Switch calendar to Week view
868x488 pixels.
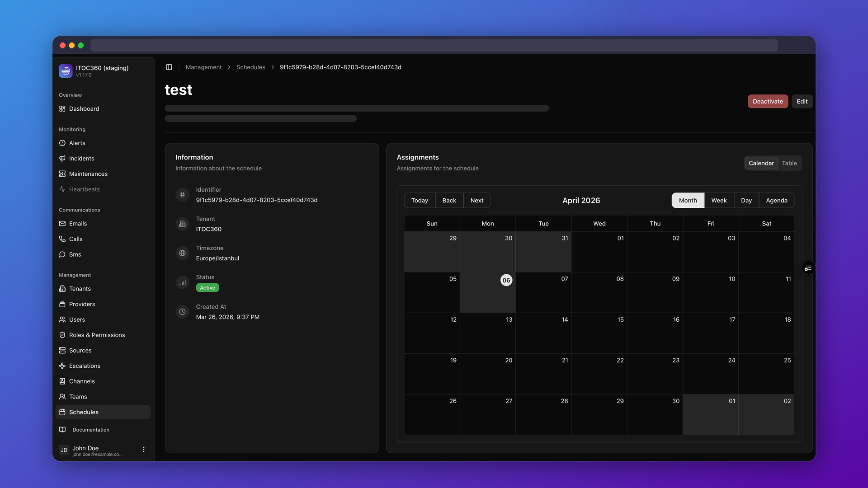(719, 201)
